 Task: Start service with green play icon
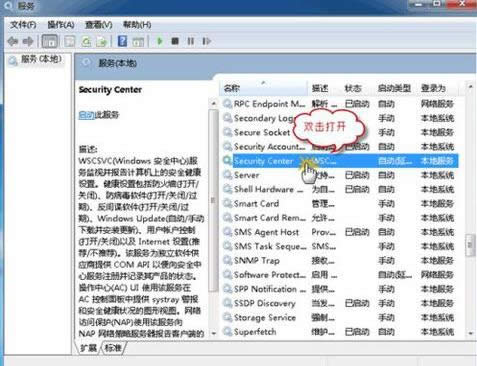[160, 41]
